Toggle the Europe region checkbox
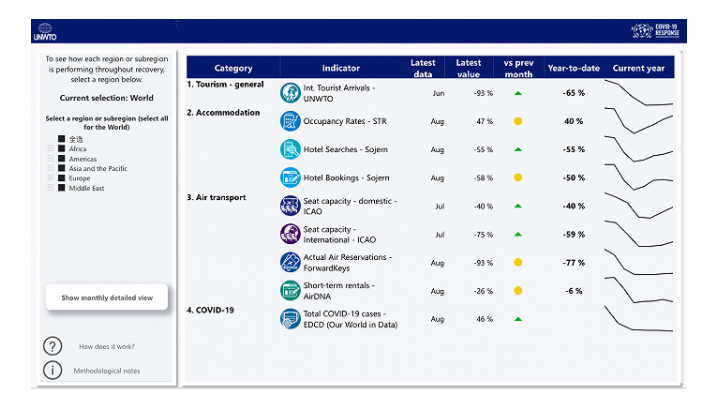 click(62, 178)
